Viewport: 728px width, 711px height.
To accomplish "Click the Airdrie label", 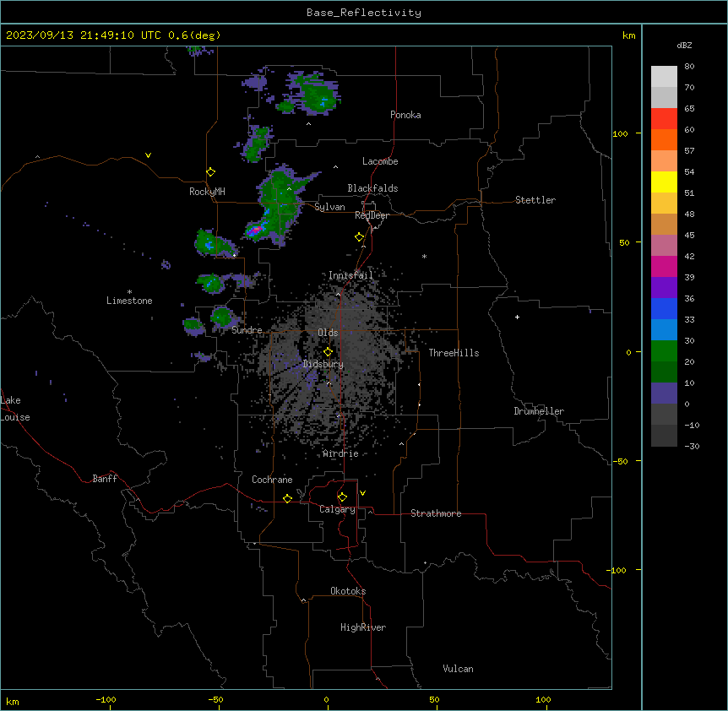I will click(x=341, y=453).
